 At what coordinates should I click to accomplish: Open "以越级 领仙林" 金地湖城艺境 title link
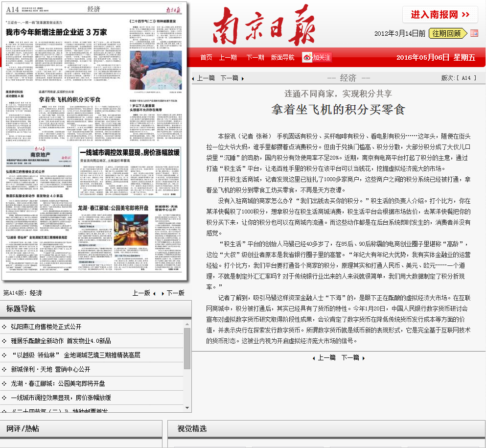click(x=76, y=355)
